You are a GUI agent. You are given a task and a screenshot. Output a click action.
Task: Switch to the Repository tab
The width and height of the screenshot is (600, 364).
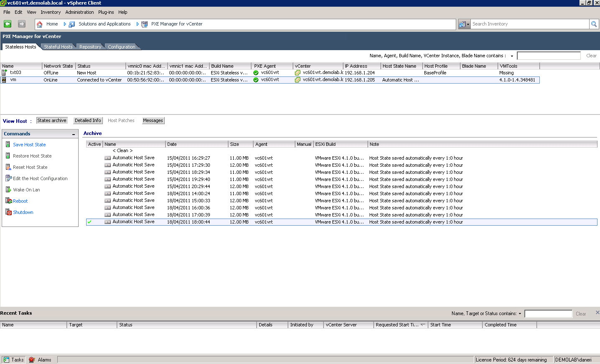[x=90, y=47]
